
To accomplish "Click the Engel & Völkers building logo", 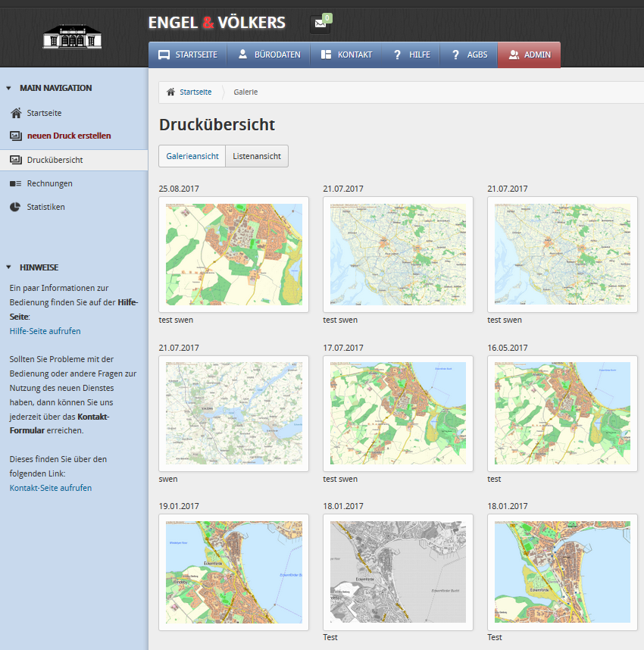I will tap(73, 36).
